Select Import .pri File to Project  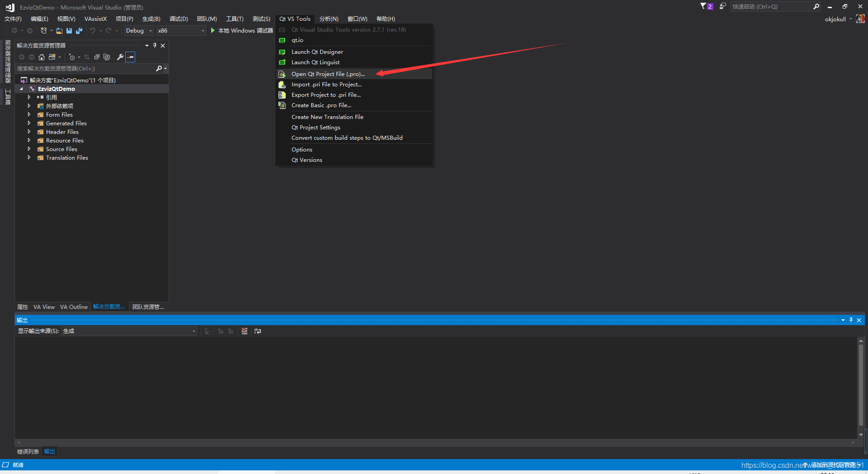[354, 85]
